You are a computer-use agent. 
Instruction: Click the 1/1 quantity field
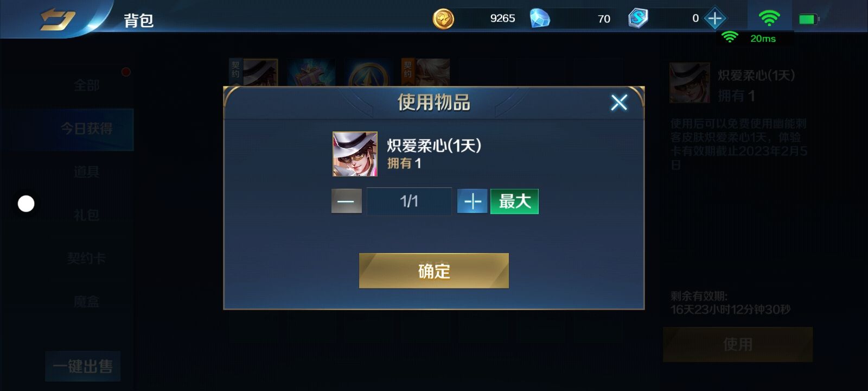(x=409, y=201)
